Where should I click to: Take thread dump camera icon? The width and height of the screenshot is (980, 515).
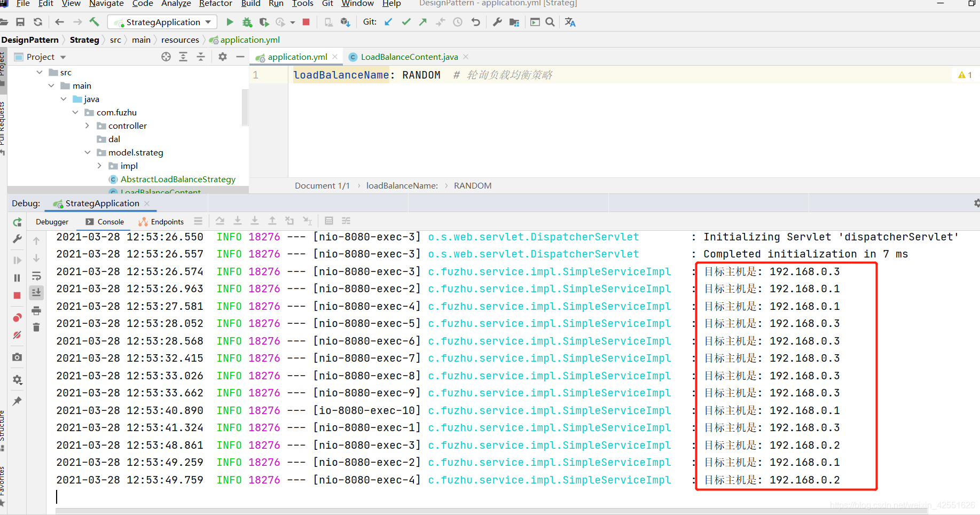click(17, 357)
